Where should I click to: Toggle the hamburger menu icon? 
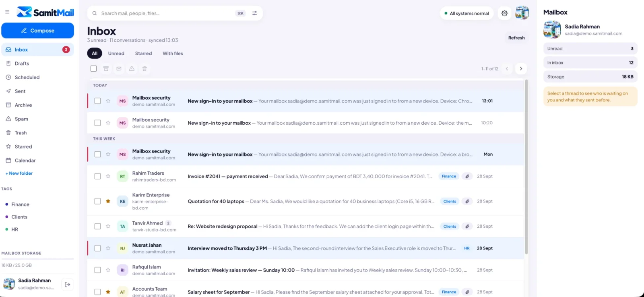tap(7, 12)
